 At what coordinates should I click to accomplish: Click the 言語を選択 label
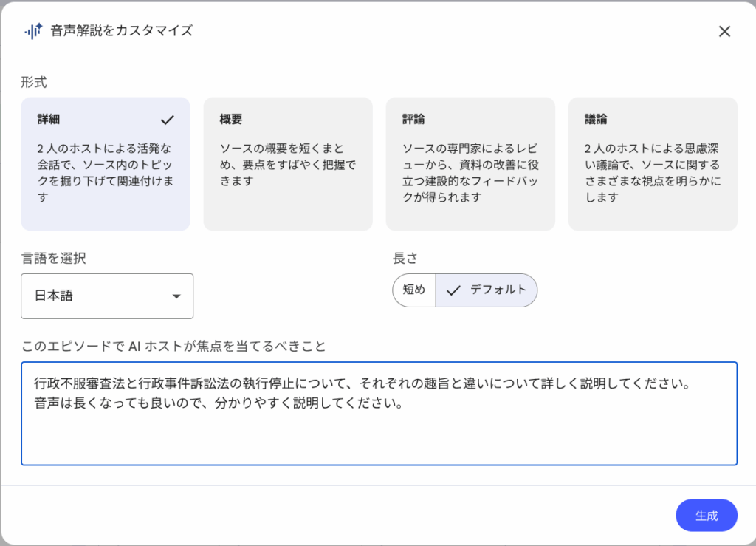pos(53,259)
